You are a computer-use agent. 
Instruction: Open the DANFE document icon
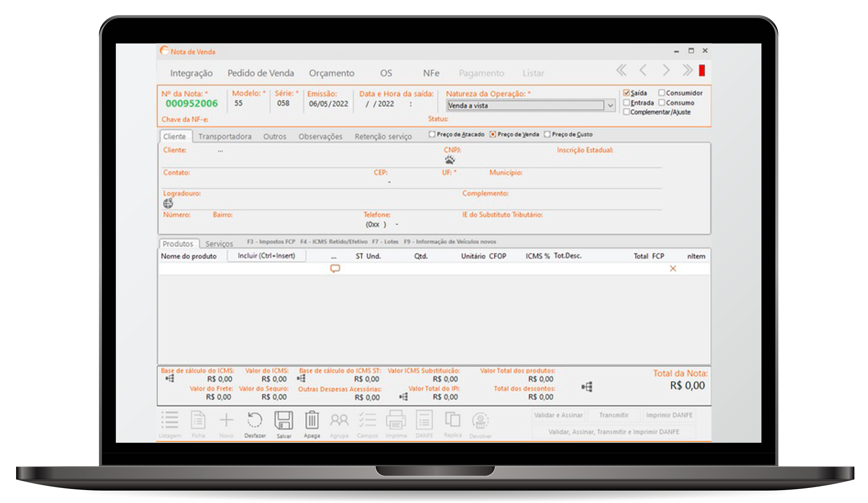tap(424, 420)
